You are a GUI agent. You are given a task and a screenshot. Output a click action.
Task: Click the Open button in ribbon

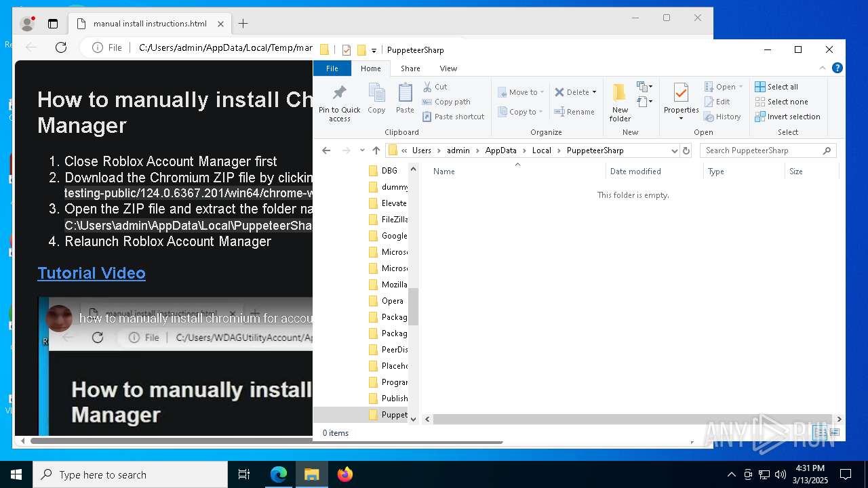tap(724, 87)
